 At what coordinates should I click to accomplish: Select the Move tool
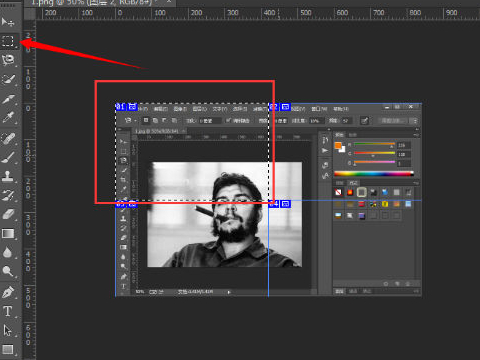click(x=8, y=22)
